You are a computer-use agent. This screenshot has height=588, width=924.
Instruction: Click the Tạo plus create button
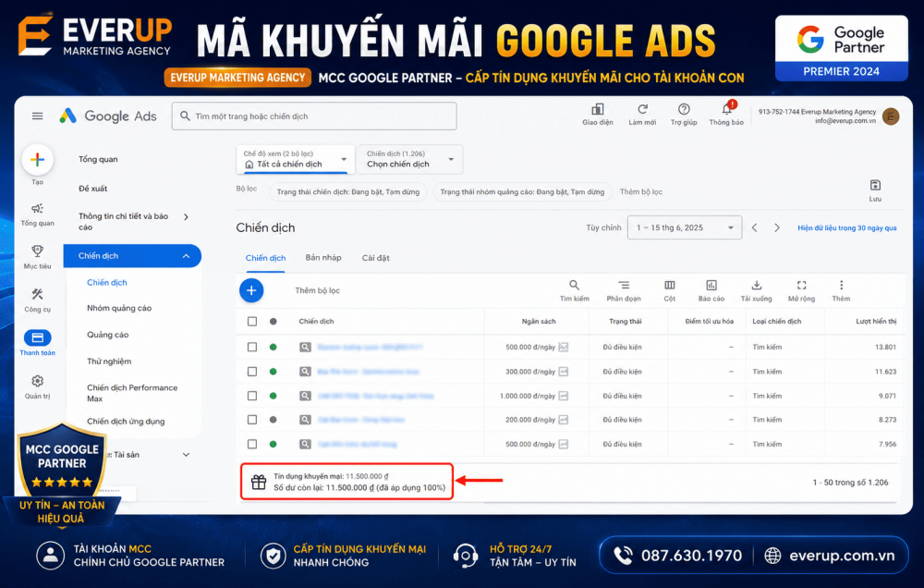pos(37,160)
